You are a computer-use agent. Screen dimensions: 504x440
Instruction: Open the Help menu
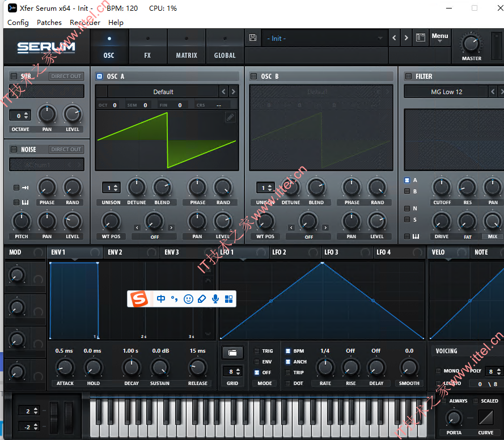pyautogui.click(x=116, y=23)
